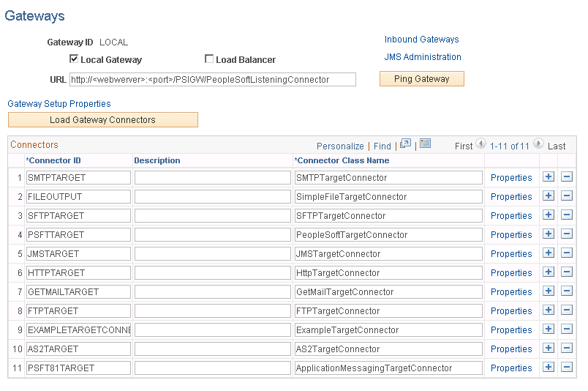The image size is (588, 391).
Task: Delete the GETMAILTARGET connector row
Action: pyautogui.click(x=567, y=291)
